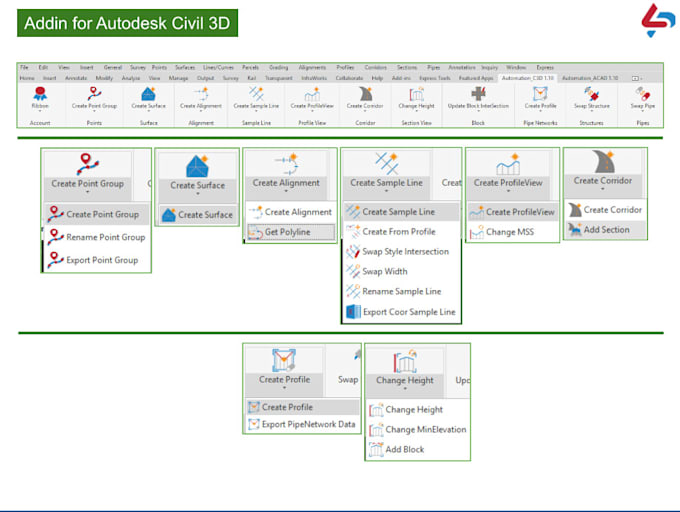Click the Structures panel label

[592, 123]
